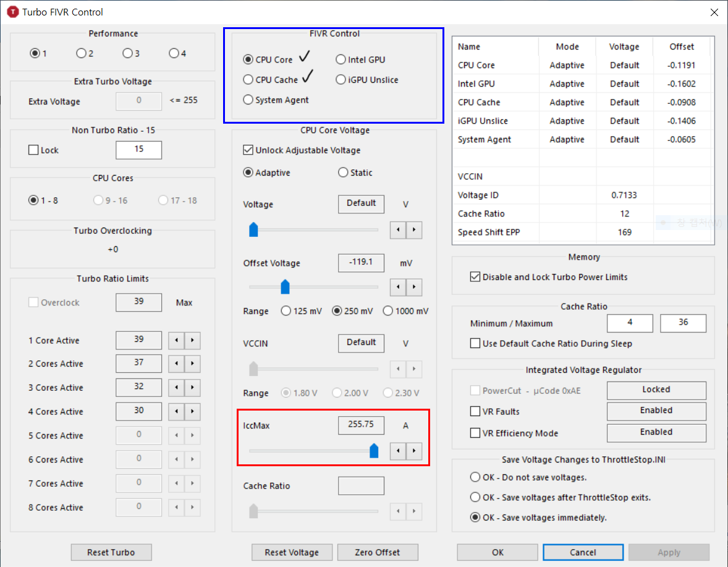Select OK - Do not save voltages

(528, 477)
